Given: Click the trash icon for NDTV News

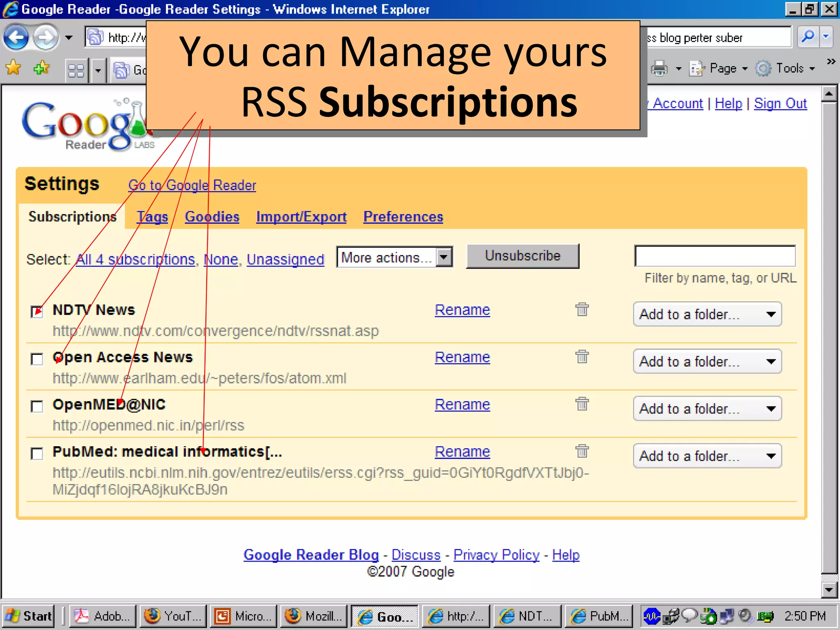Looking at the screenshot, I should [582, 309].
